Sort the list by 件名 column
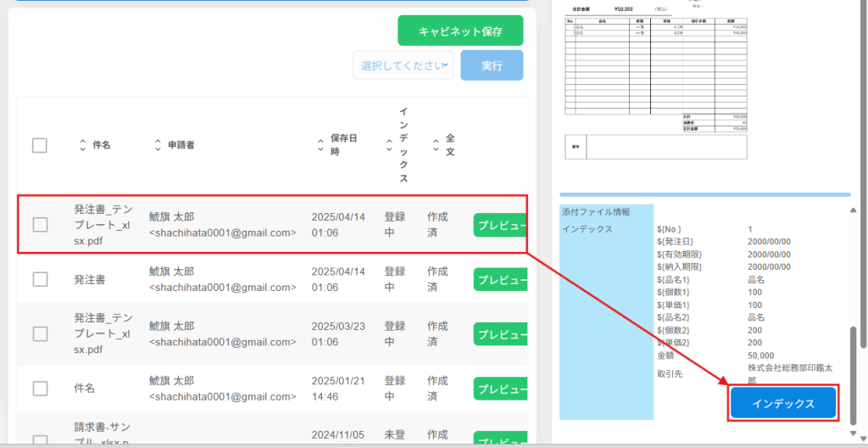The width and height of the screenshot is (868, 448). pyautogui.click(x=83, y=145)
